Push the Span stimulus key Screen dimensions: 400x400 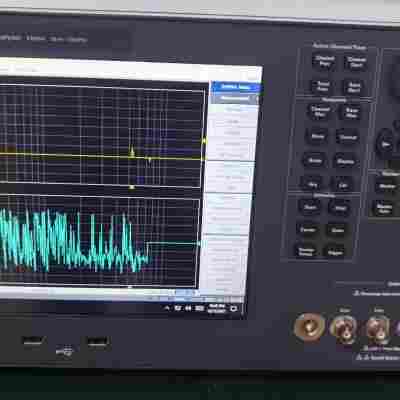click(337, 230)
